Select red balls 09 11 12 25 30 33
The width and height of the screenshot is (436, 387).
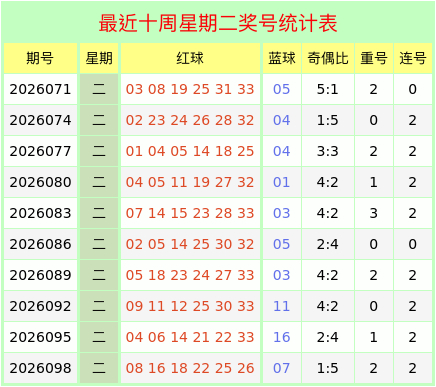[x=190, y=306]
